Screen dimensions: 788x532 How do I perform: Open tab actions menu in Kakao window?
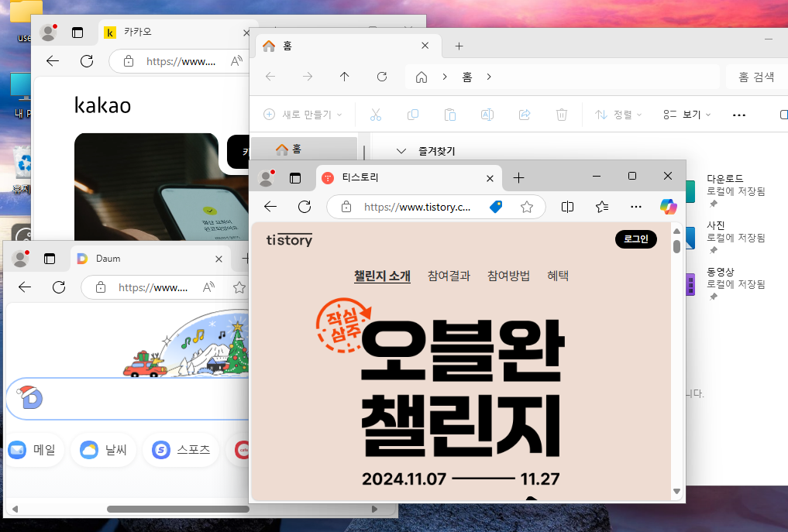[x=77, y=33]
